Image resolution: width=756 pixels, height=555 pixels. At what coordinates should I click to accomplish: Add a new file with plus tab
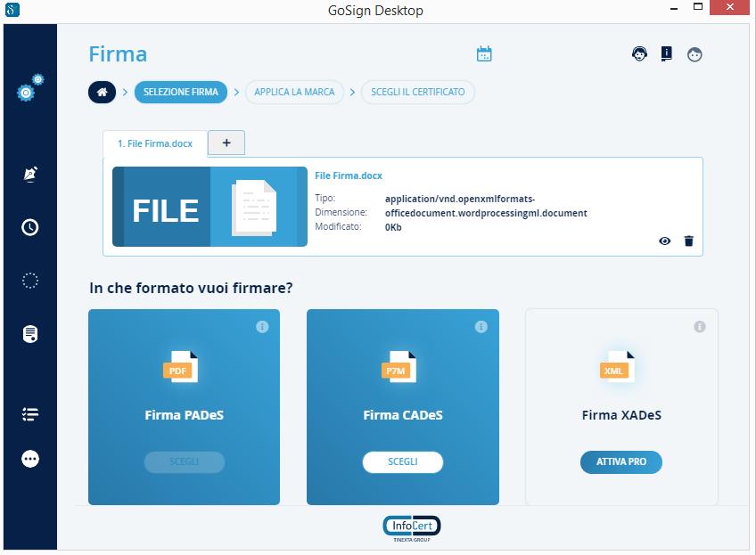point(226,143)
